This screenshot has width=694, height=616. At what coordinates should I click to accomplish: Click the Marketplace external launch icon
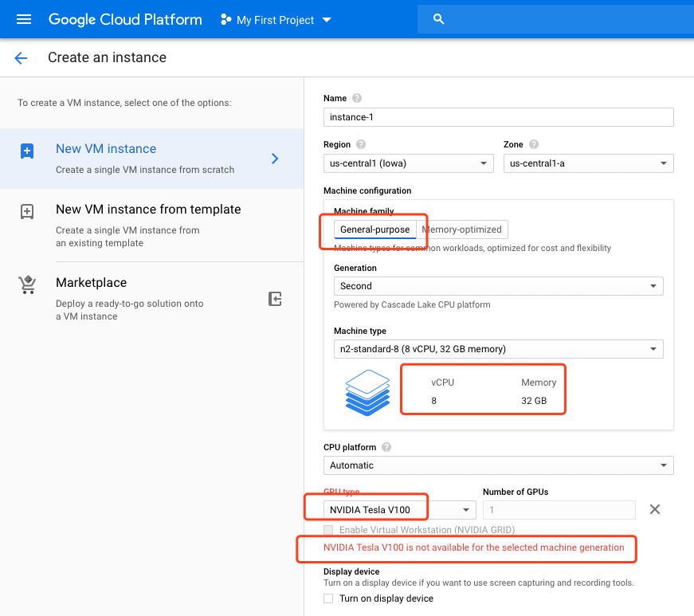pos(275,299)
